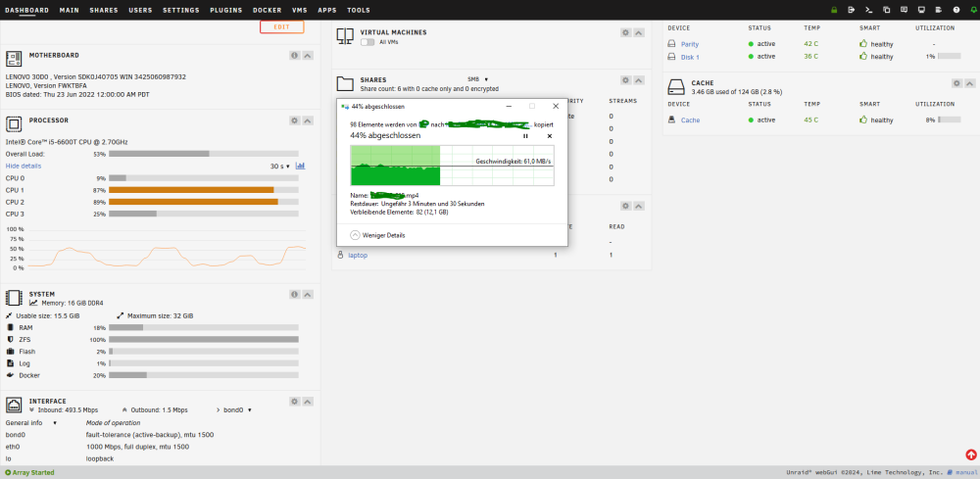Go to the VMs tab
The height and width of the screenshot is (479, 980).
299,10
